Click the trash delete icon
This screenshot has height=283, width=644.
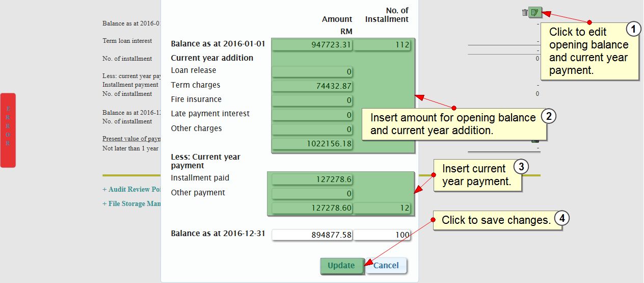click(525, 13)
